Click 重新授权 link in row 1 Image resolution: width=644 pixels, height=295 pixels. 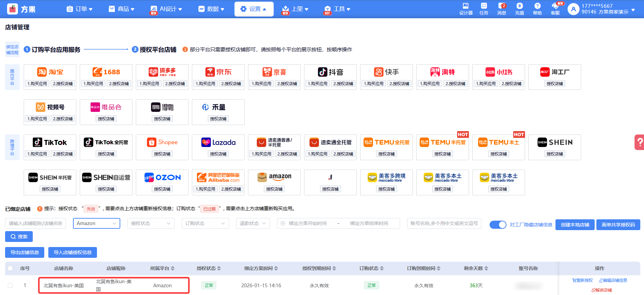pyautogui.click(x=583, y=280)
